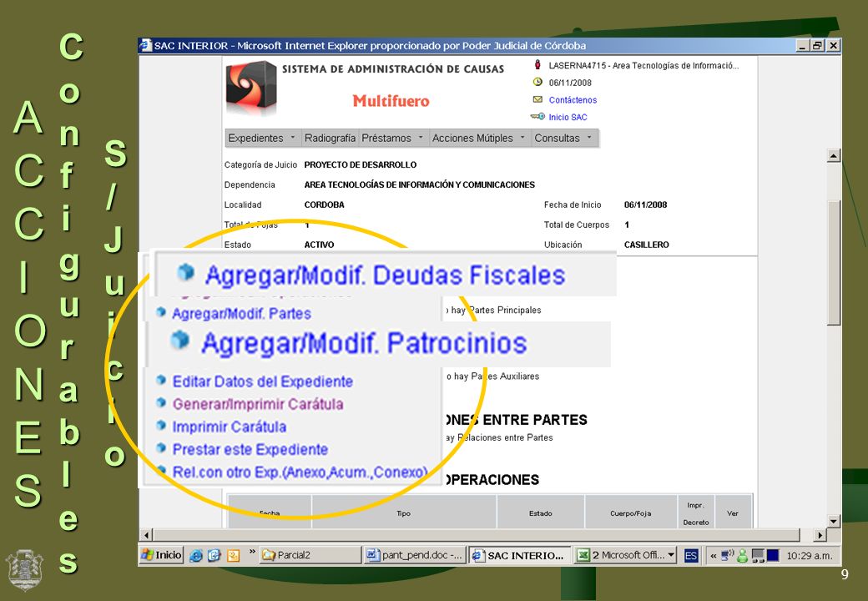This screenshot has width=868, height=601.
Task: Click the user icon beside LASERNA4715
Action: pyautogui.click(x=537, y=65)
